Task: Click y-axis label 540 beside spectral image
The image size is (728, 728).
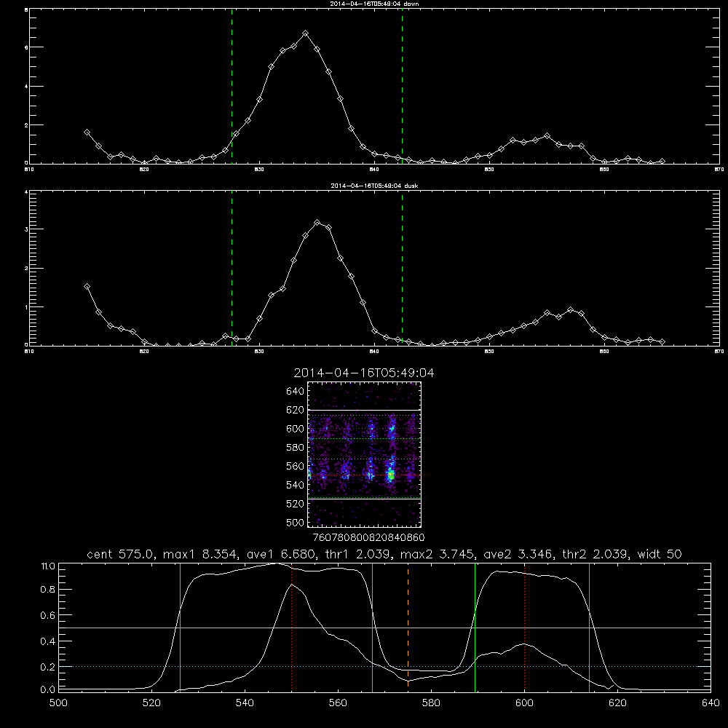Action: coord(296,485)
